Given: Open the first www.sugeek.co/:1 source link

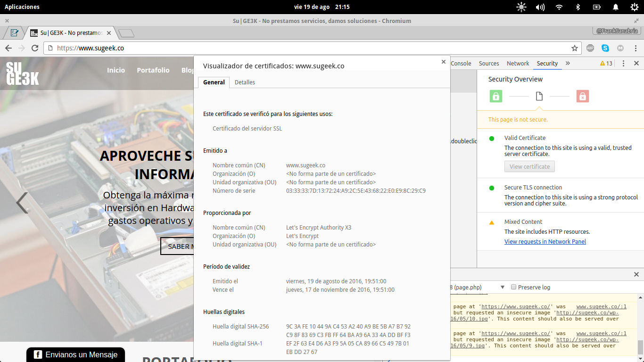Looking at the screenshot, I should pyautogui.click(x=601, y=306).
